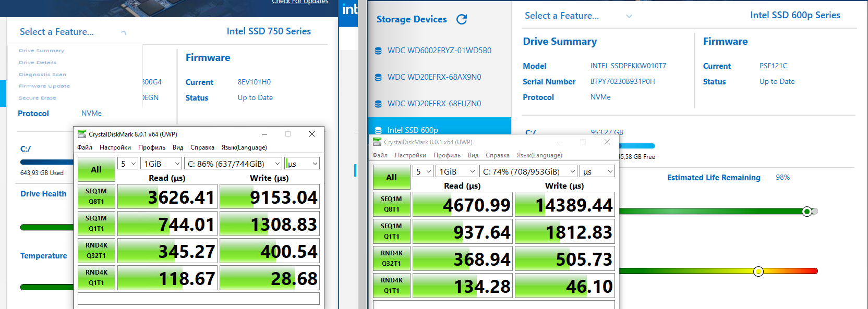
Task: Open the drive dropdown C: 86% (637/744GiB)
Action: pyautogui.click(x=233, y=164)
